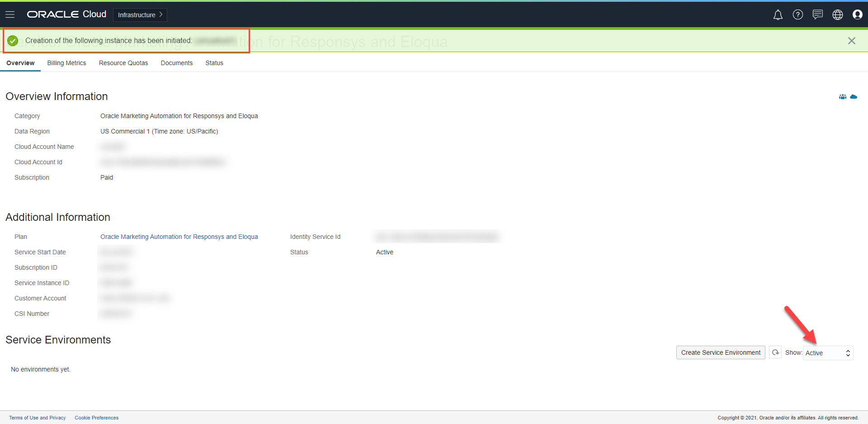
Task: Click the 'Service Instance ID' label
Action: coord(42,283)
